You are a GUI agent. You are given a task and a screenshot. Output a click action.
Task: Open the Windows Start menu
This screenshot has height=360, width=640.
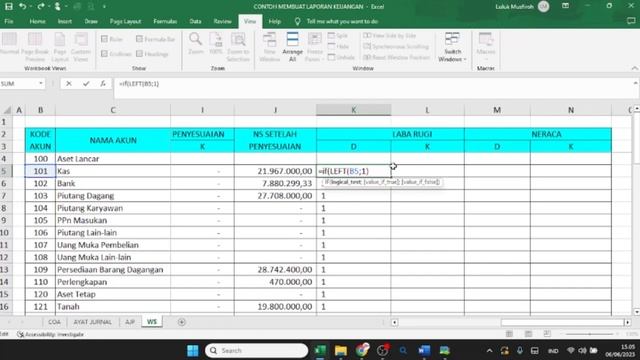[193, 350]
